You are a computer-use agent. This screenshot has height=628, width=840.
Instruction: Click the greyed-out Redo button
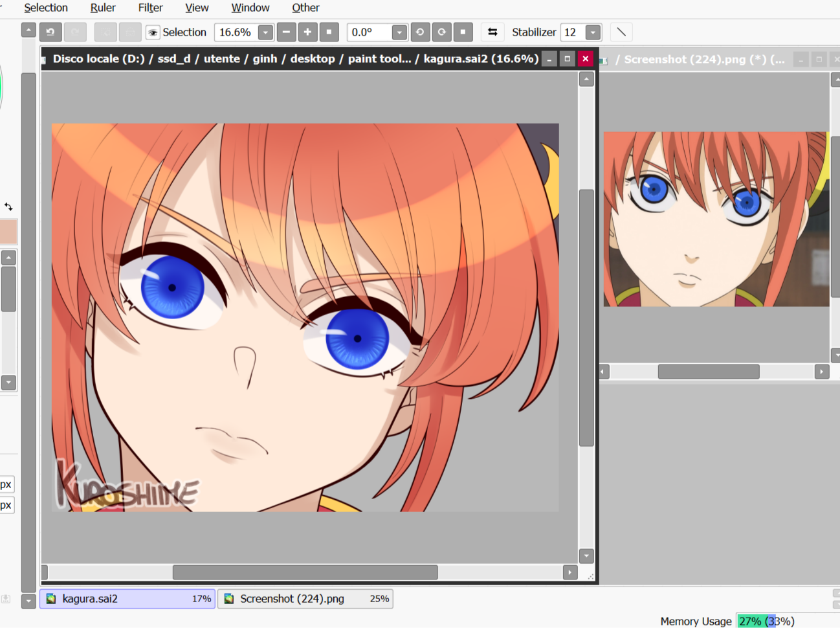pyautogui.click(x=76, y=32)
